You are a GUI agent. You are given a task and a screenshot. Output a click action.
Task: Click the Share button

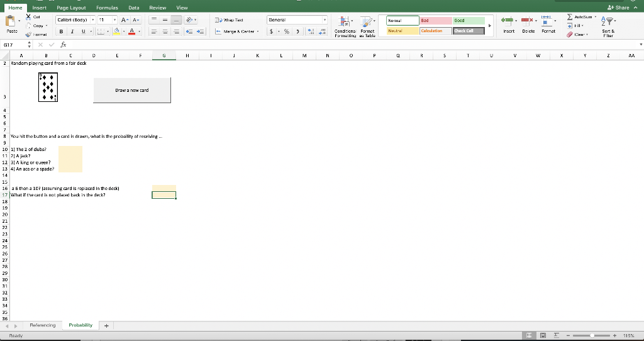point(619,8)
